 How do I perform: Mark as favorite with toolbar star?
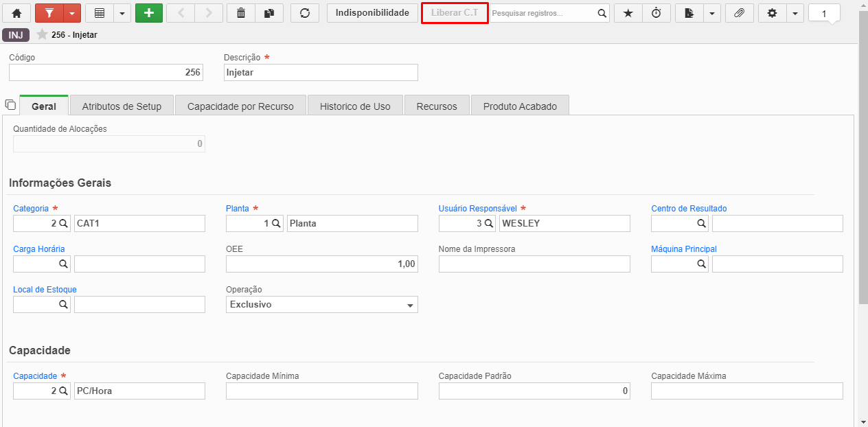coord(628,13)
